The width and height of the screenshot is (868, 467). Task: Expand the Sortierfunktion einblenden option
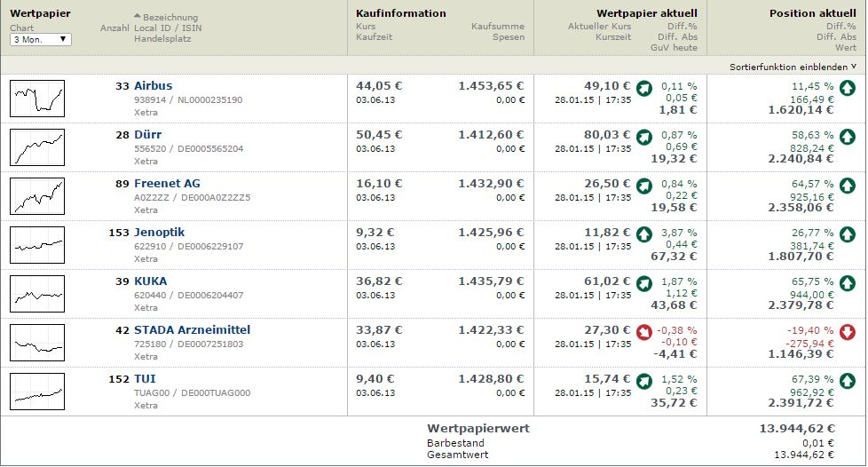pyautogui.click(x=793, y=67)
